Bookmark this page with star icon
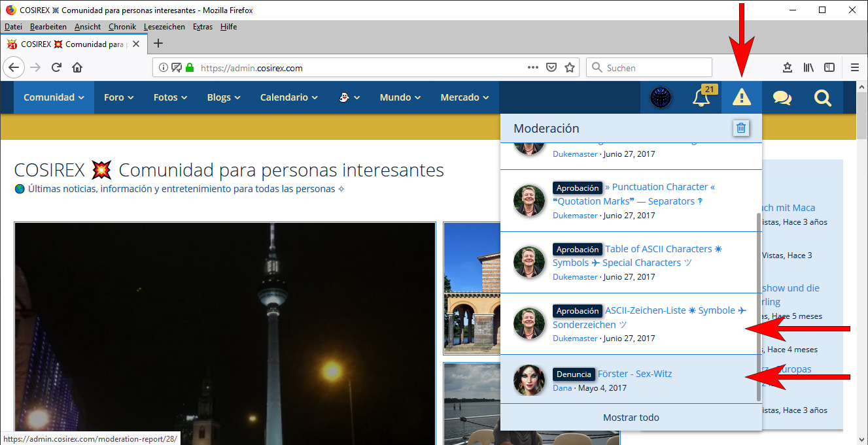 coord(570,67)
